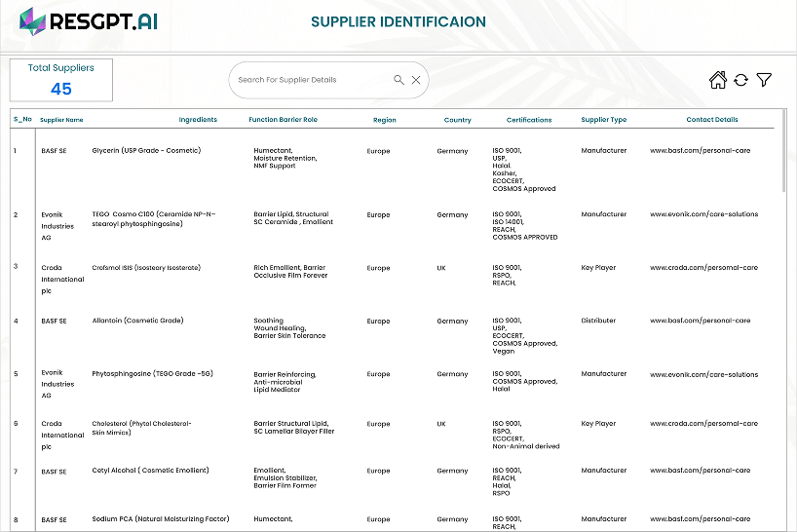Click Croda International plc in row 3
797x532 pixels.
(62, 279)
